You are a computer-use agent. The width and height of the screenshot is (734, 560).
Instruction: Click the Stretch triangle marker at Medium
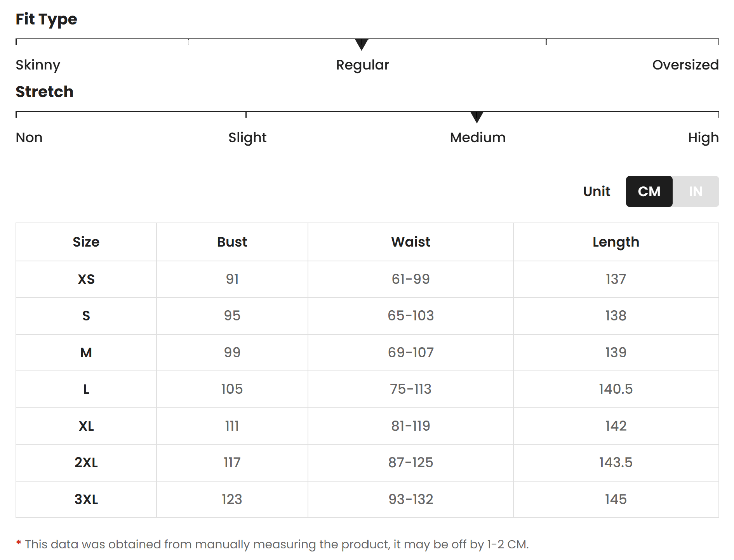pos(477,117)
